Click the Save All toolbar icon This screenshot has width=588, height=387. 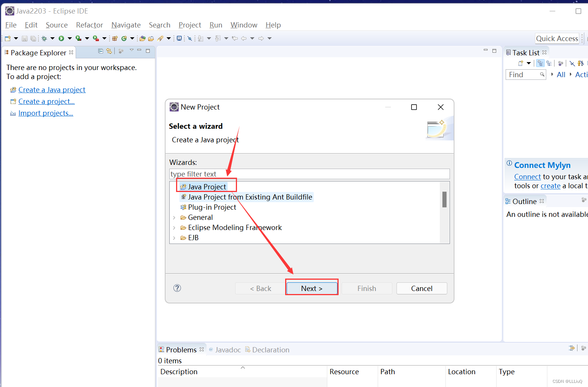point(33,38)
